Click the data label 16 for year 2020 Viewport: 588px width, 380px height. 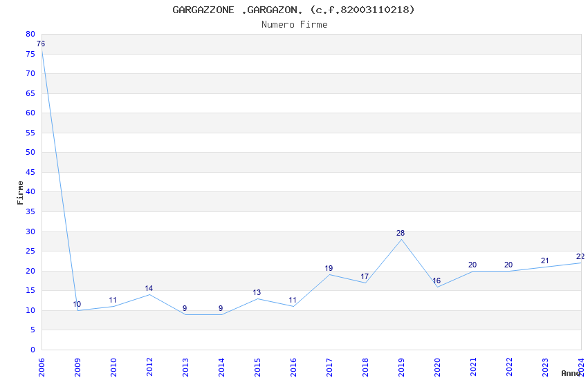click(437, 281)
